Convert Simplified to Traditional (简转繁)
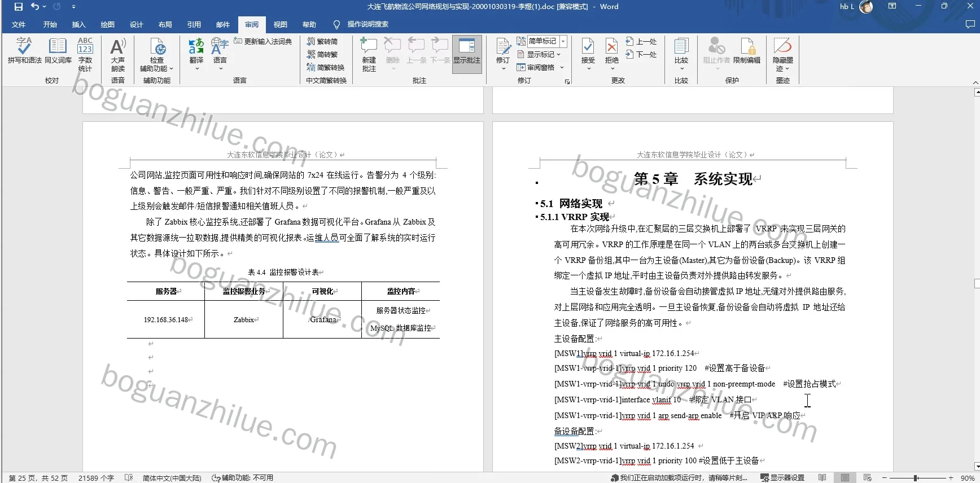The image size is (980, 483). coord(322,54)
